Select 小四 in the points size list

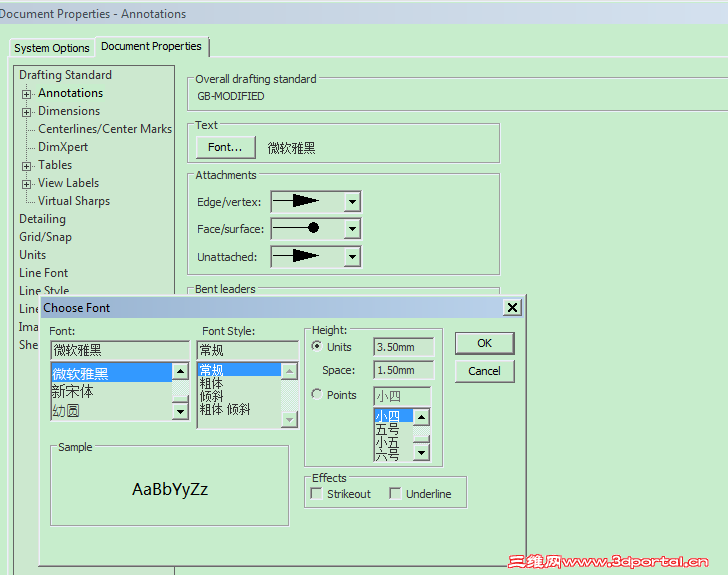click(393, 416)
